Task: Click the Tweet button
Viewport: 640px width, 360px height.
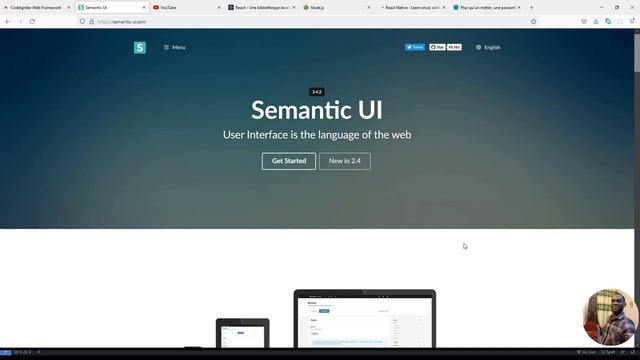Action: [x=415, y=47]
